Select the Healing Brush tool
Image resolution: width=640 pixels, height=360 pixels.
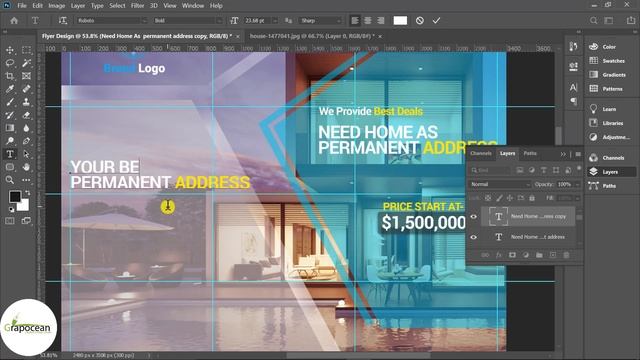pos(27,89)
